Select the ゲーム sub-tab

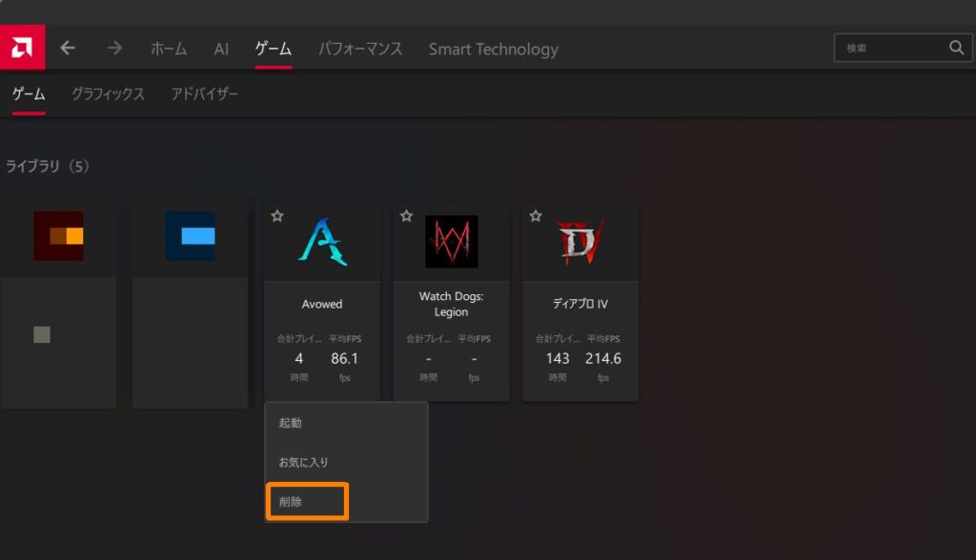pyautogui.click(x=29, y=94)
